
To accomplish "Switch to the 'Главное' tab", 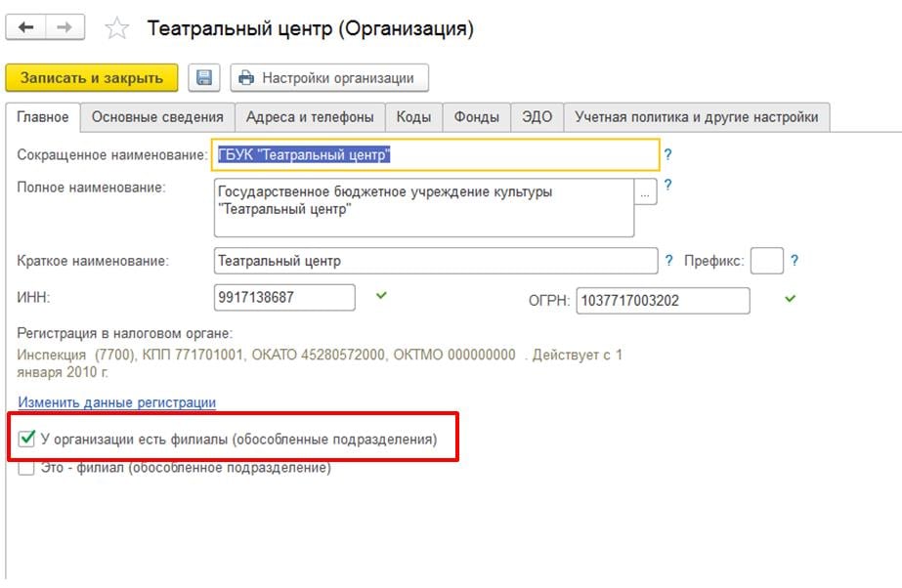I will (43, 117).
